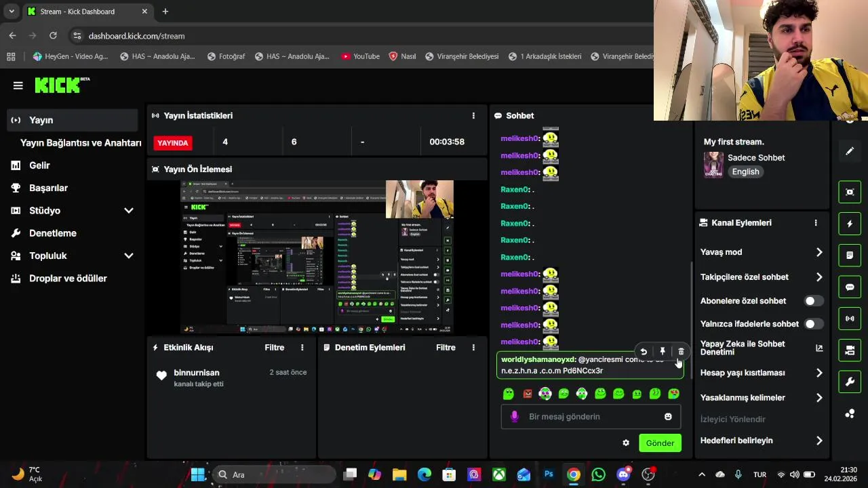Open the emoji picker smiley in the message box

[x=668, y=417]
